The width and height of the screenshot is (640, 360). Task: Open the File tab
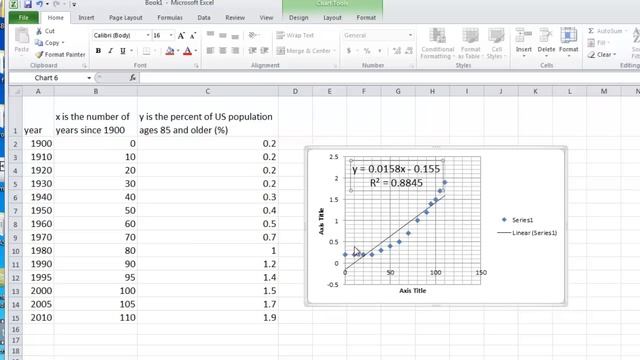24,18
